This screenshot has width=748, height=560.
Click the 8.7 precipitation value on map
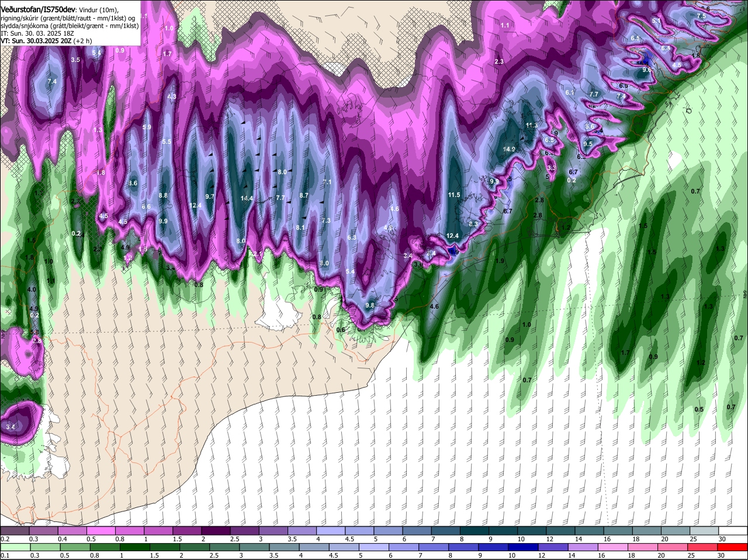[304, 195]
